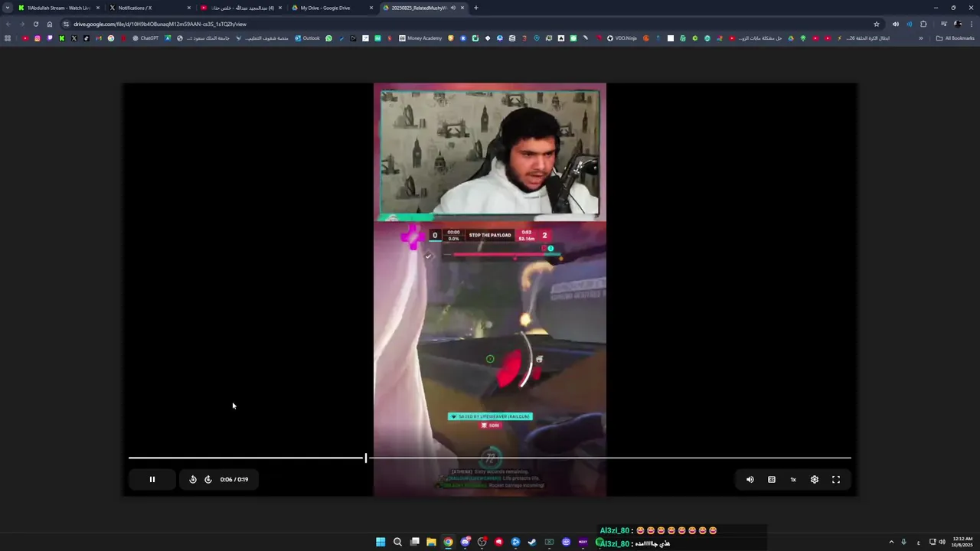Open the Chrome profile avatar

pyautogui.click(x=957, y=24)
